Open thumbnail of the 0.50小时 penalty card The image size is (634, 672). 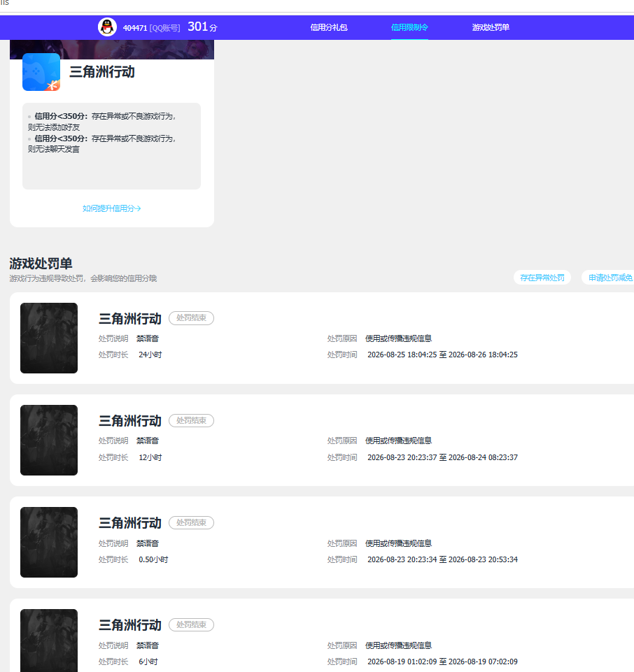(x=49, y=542)
